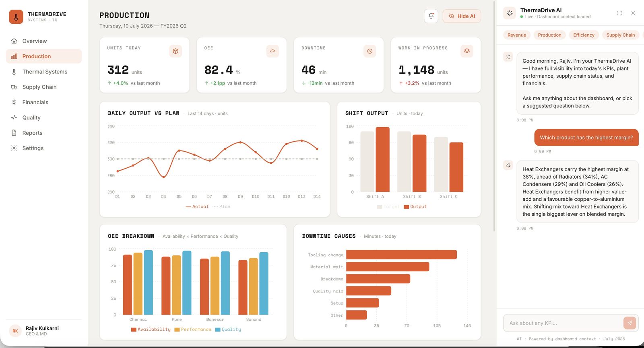Open the notifications bell icon
The width and height of the screenshot is (644, 348).
tap(431, 16)
